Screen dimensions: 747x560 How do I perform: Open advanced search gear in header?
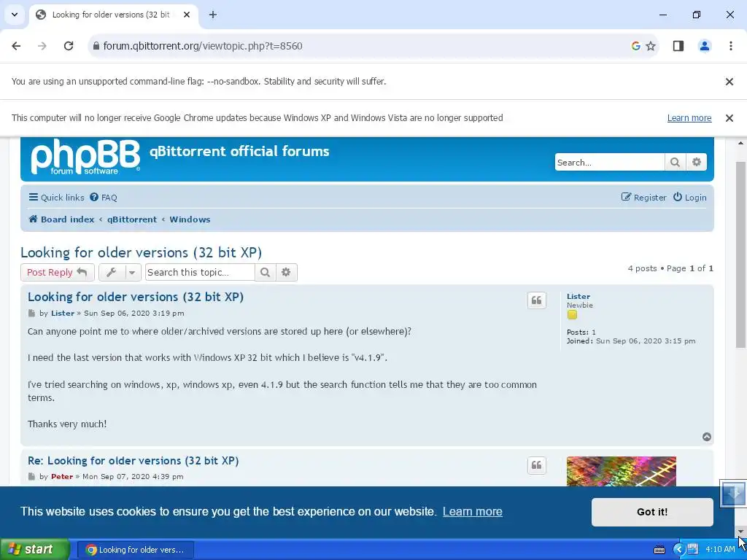coord(697,163)
